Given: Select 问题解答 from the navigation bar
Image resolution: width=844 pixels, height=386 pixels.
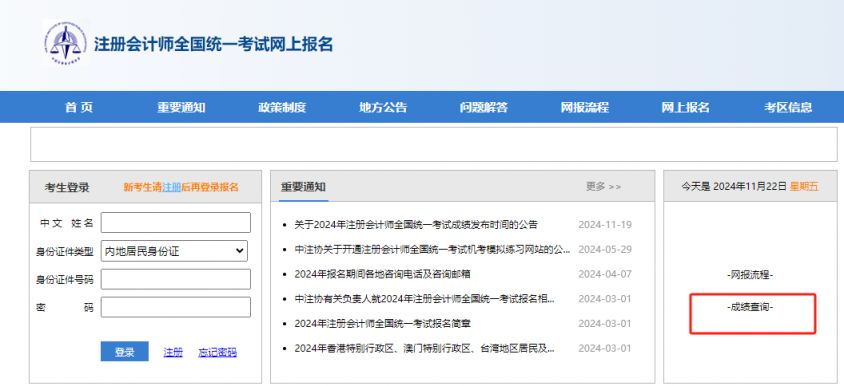Looking at the screenshot, I should click(x=484, y=107).
